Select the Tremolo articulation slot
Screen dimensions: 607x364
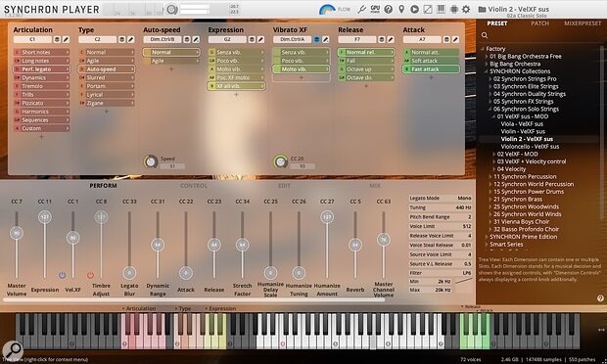[41, 86]
